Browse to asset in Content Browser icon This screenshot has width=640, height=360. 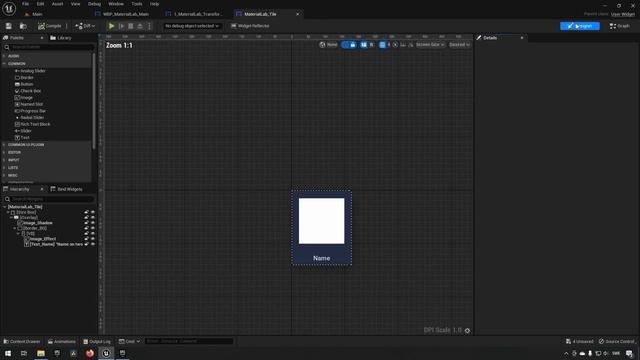23,26
